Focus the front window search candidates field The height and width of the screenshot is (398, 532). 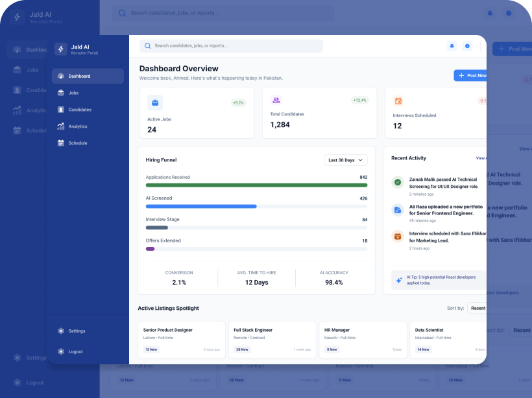[231, 46]
